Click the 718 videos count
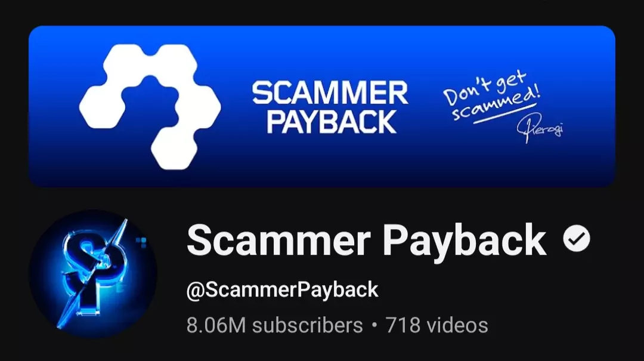 (x=436, y=325)
